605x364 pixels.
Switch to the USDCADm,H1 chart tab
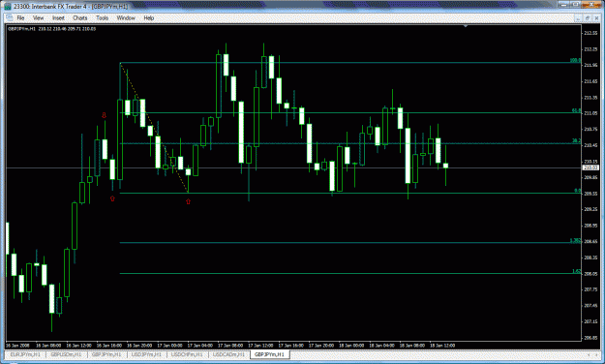tap(228, 354)
